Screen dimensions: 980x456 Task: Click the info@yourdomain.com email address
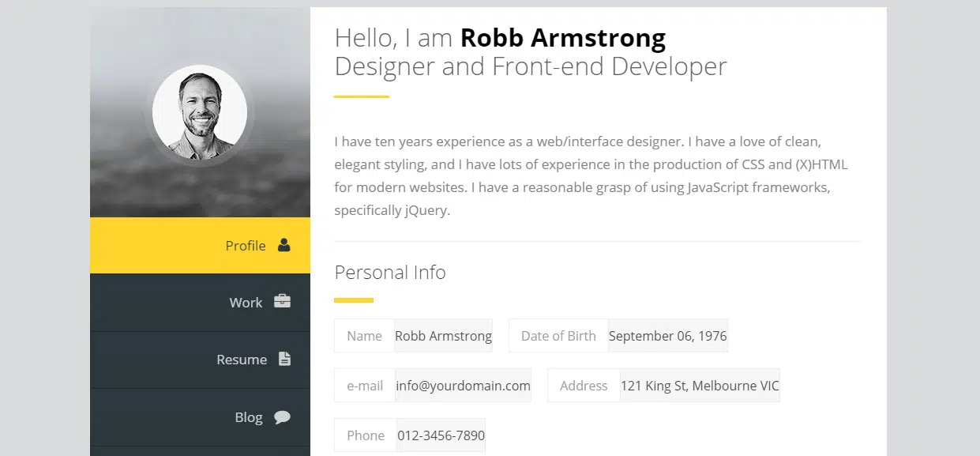point(463,386)
